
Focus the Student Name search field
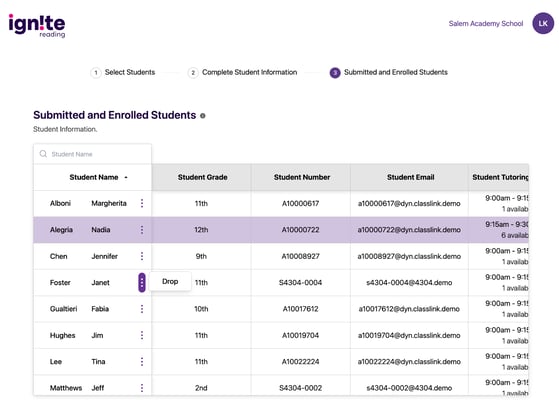coord(92,154)
